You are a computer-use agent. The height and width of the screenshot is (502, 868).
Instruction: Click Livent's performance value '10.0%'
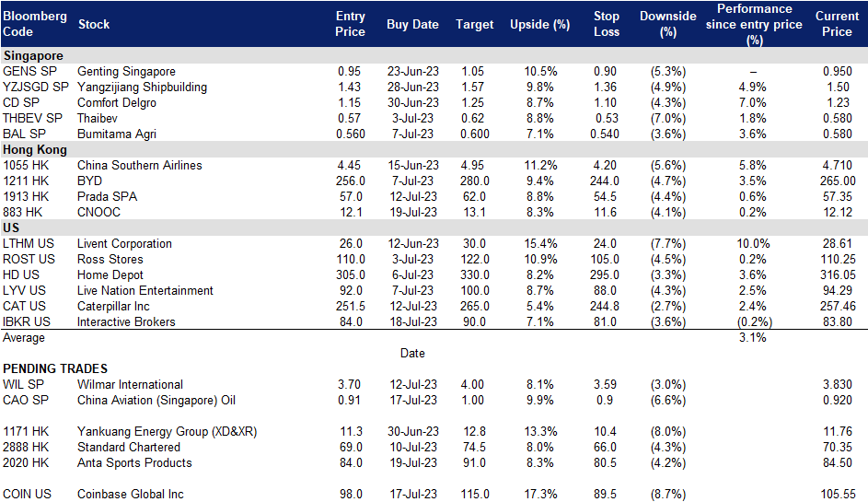[753, 243]
